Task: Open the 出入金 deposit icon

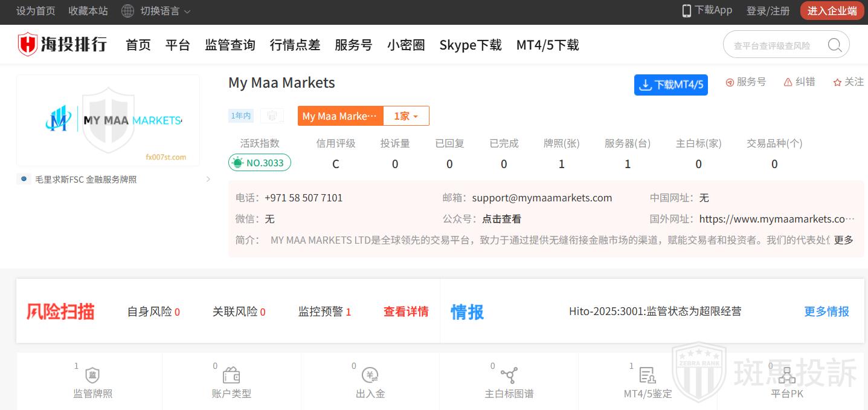Action: click(370, 376)
